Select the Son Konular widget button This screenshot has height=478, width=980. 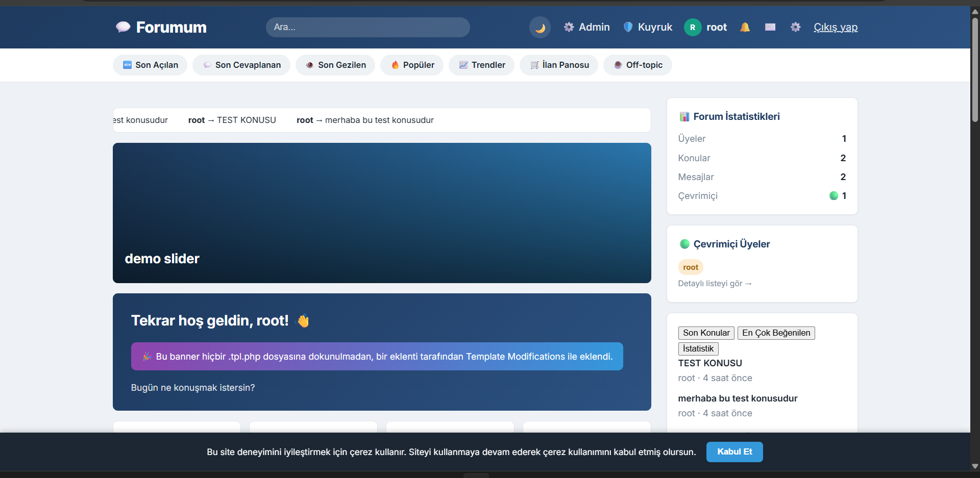(x=706, y=333)
